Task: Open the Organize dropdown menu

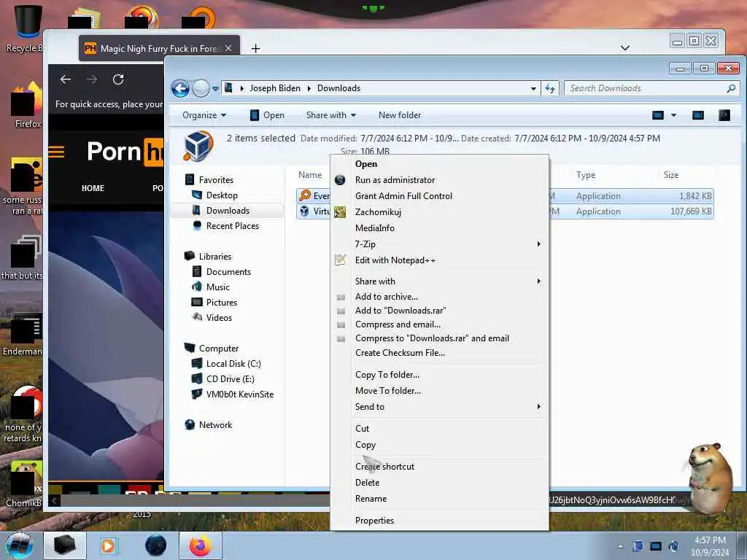Action: (204, 115)
